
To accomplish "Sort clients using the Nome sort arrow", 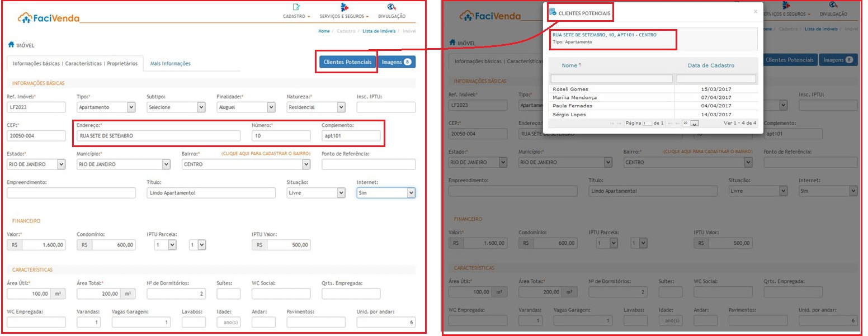I will (x=580, y=65).
